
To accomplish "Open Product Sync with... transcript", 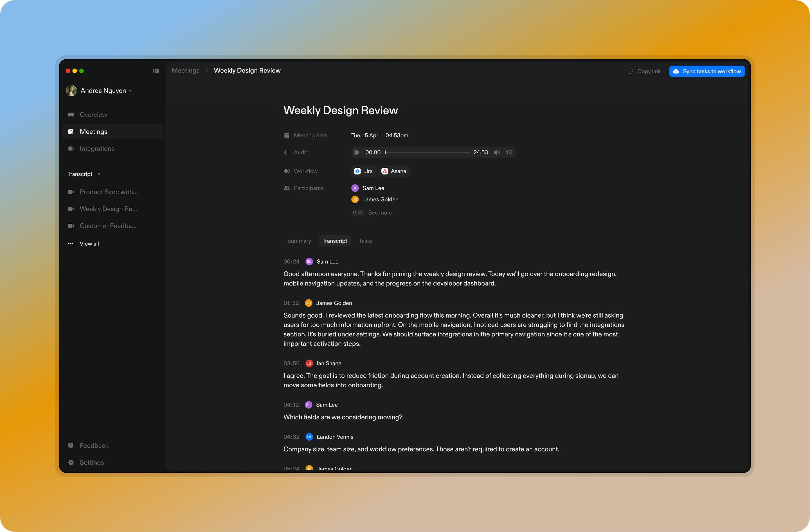I will 109,192.
